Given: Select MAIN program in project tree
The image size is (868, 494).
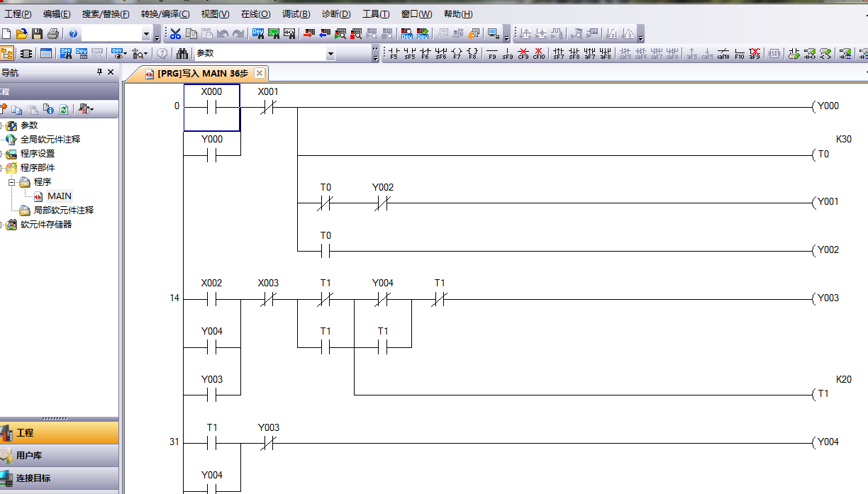Looking at the screenshot, I should (59, 196).
